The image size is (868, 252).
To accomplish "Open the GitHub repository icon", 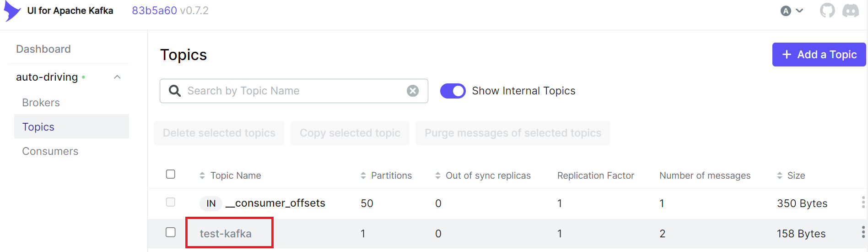I will pyautogui.click(x=827, y=11).
